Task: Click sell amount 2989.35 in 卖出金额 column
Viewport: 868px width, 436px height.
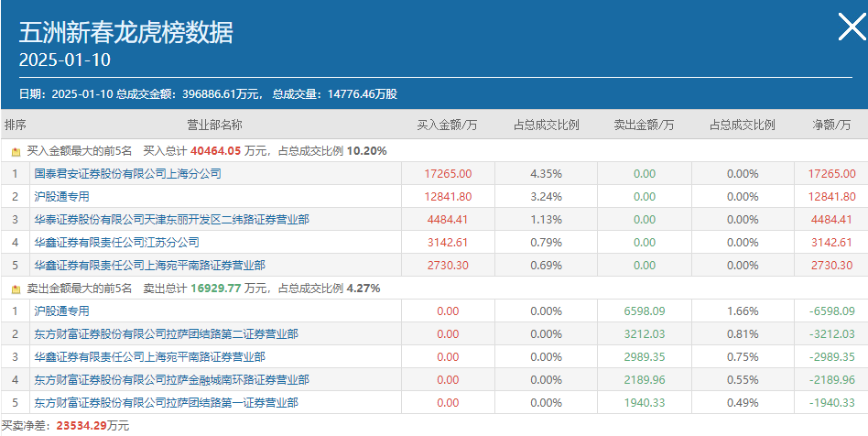Action: [645, 357]
